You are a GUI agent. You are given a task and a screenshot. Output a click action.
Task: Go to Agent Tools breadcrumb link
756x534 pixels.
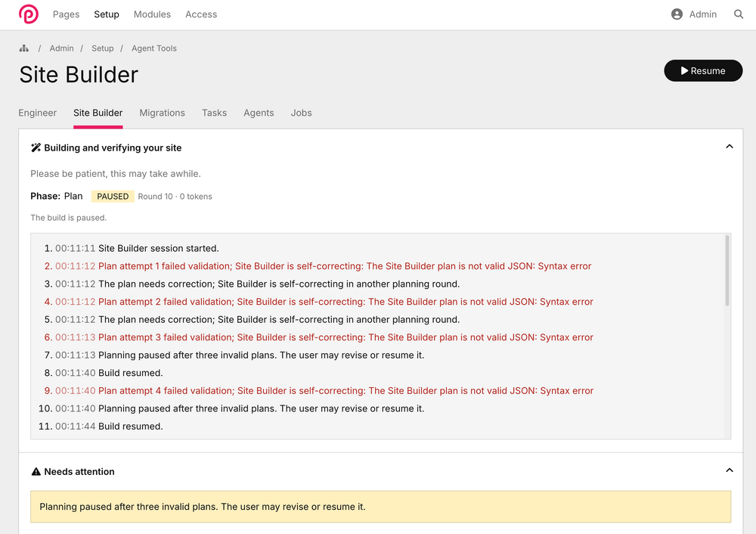tap(154, 48)
